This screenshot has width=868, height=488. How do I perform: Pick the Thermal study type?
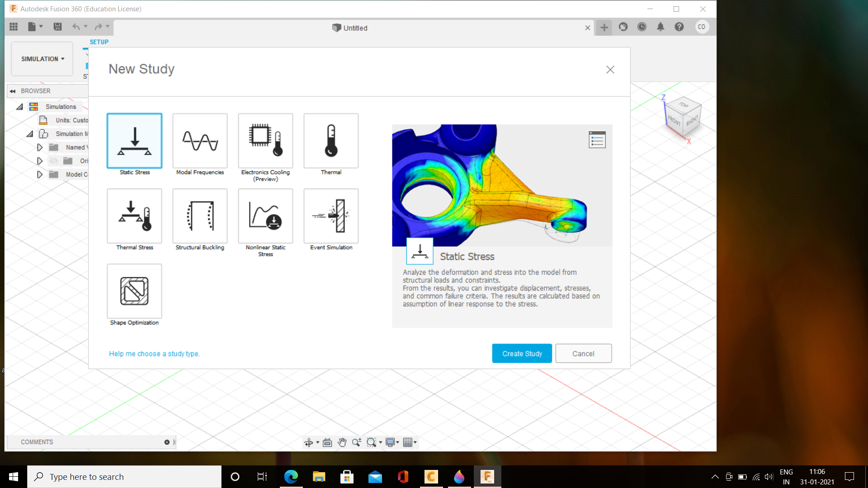[330, 141]
